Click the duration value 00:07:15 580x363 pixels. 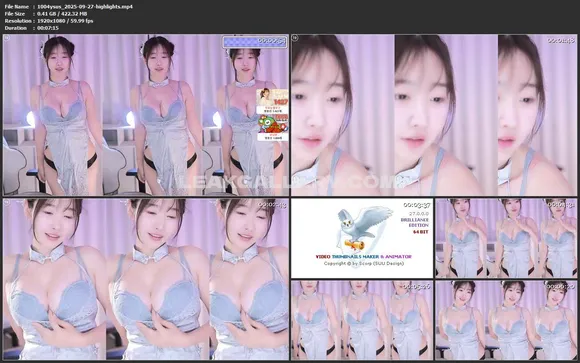pos(48,28)
